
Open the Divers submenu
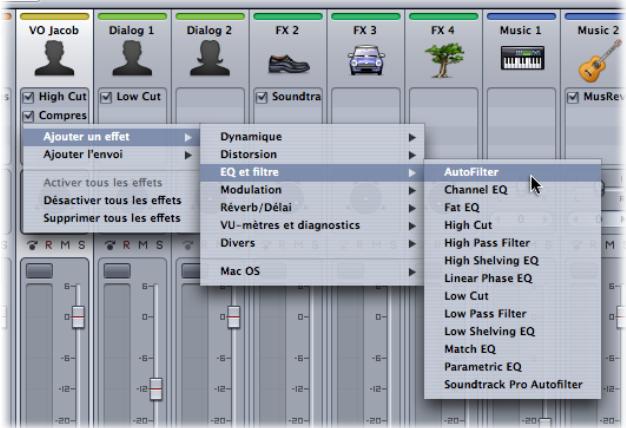tap(312, 243)
